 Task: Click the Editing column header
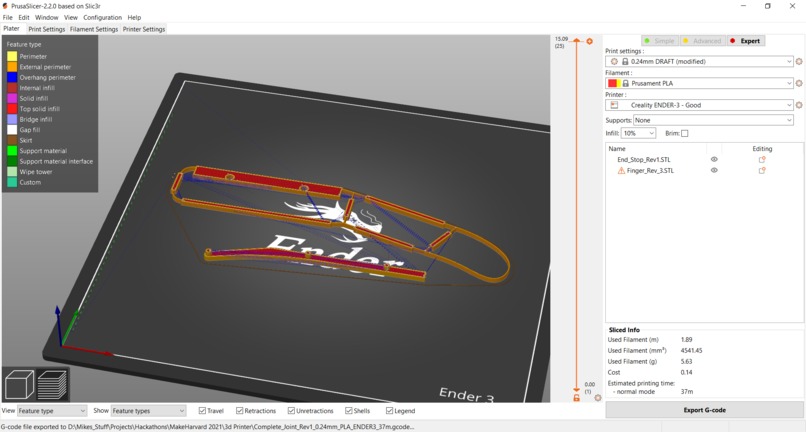coord(762,149)
